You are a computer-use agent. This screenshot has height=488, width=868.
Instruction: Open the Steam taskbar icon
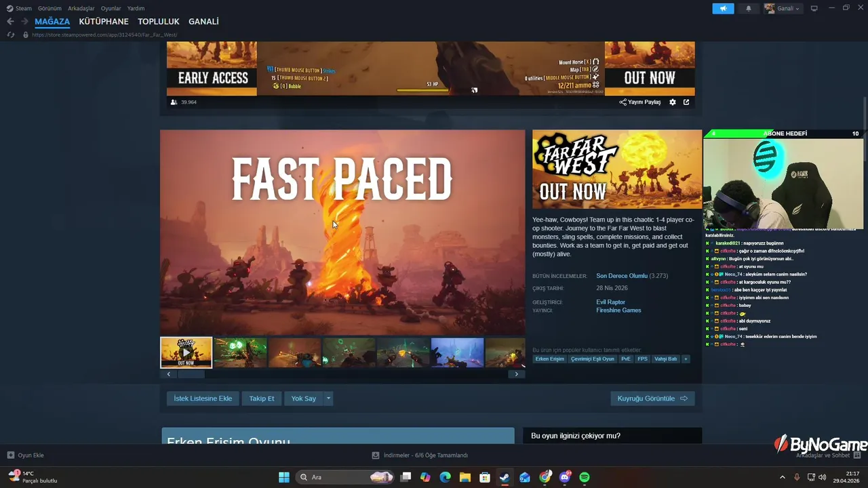pyautogui.click(x=505, y=477)
